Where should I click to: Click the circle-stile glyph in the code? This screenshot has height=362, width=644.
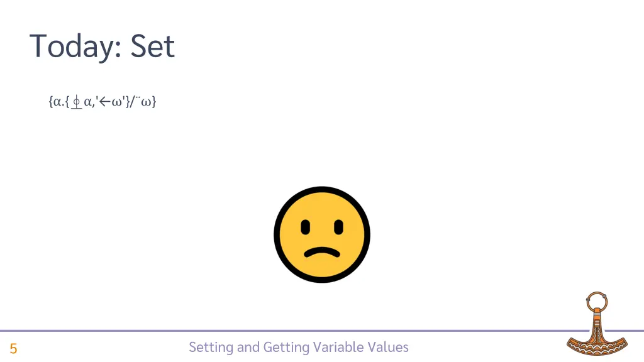coord(76,102)
